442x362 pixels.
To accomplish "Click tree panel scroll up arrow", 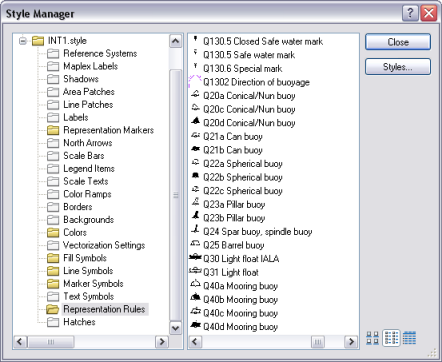I will (x=175, y=41).
